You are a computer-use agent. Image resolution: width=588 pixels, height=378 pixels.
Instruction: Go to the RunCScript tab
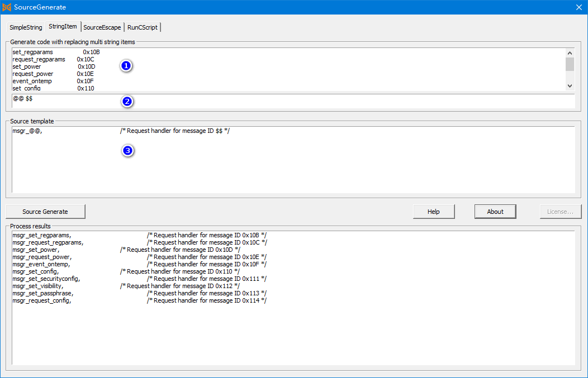[x=143, y=27]
